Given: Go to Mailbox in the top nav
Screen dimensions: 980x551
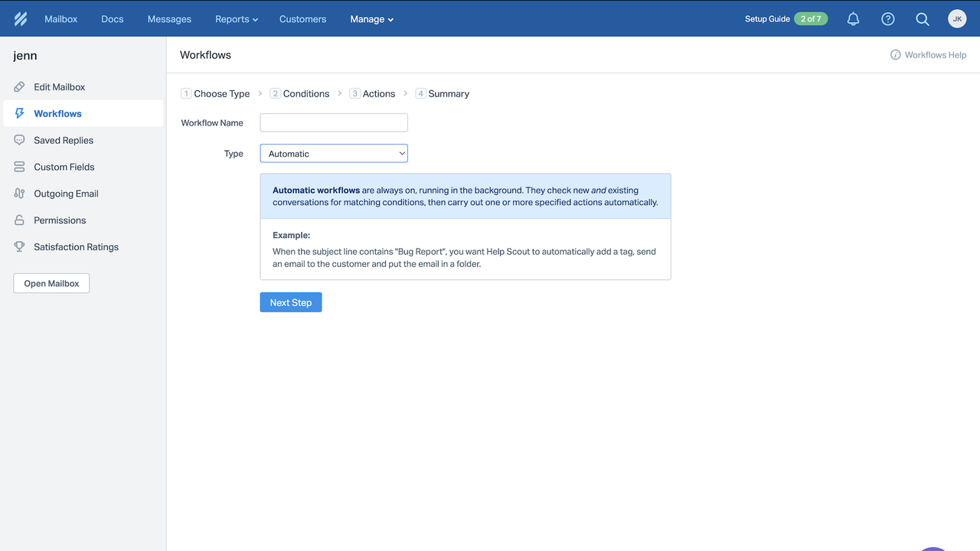Looking at the screenshot, I should [x=61, y=19].
